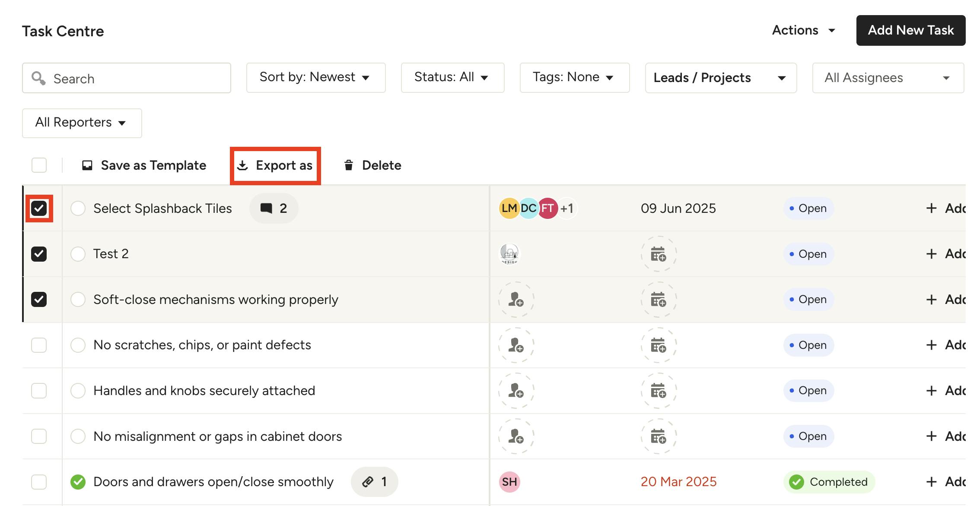This screenshot has height=506, width=980.
Task: Mark No scratches, chips task as complete
Action: click(x=78, y=345)
